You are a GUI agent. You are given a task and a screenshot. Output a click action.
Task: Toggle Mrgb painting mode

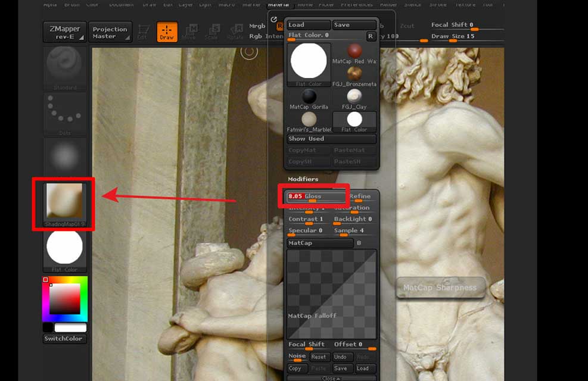click(257, 26)
